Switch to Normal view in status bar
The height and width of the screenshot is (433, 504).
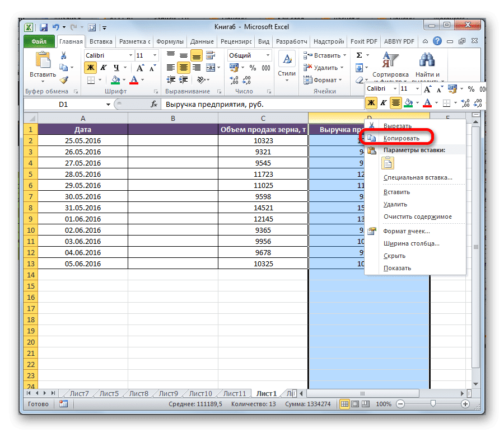[344, 404]
